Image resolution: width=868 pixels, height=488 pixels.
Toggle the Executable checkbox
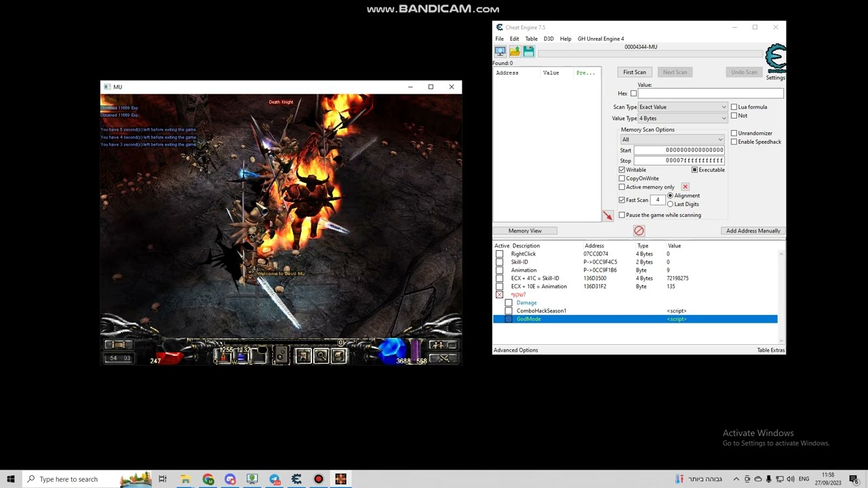point(694,170)
